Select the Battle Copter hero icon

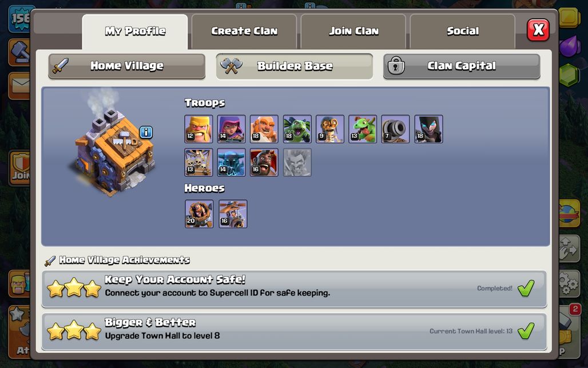point(233,214)
